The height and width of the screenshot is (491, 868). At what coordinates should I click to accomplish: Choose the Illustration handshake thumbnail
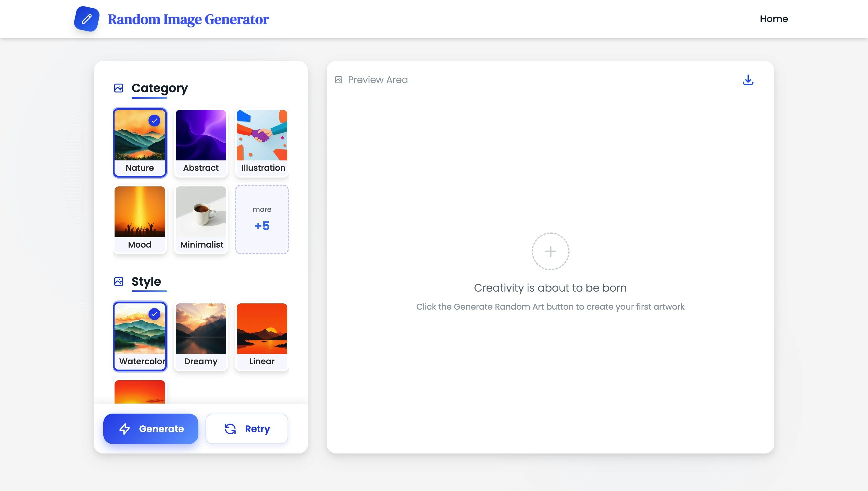[262, 136]
